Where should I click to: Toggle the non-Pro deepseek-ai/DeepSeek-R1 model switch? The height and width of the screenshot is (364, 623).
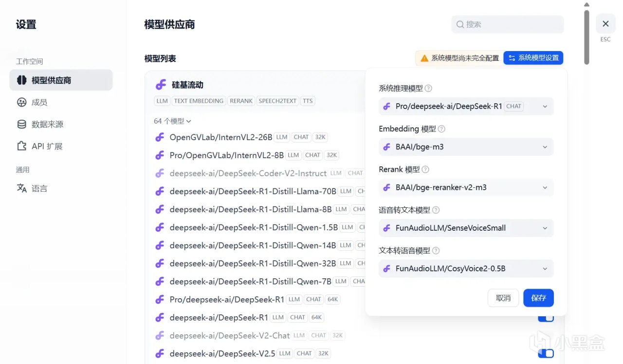546,318
